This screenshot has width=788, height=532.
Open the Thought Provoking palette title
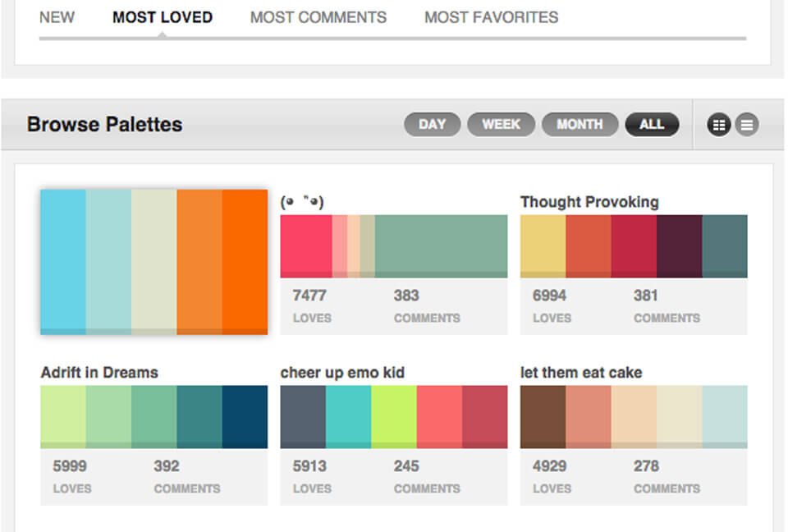tap(589, 202)
